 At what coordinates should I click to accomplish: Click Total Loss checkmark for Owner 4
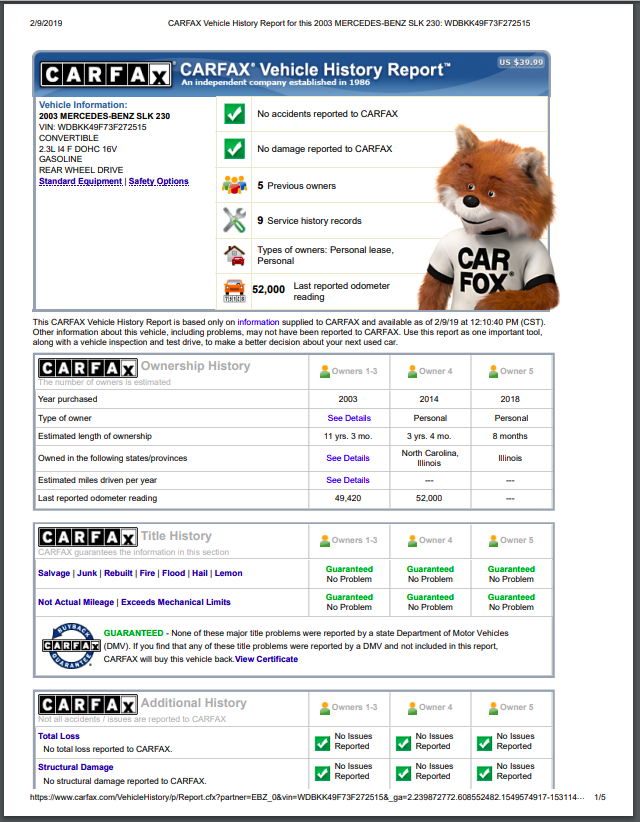click(x=404, y=743)
